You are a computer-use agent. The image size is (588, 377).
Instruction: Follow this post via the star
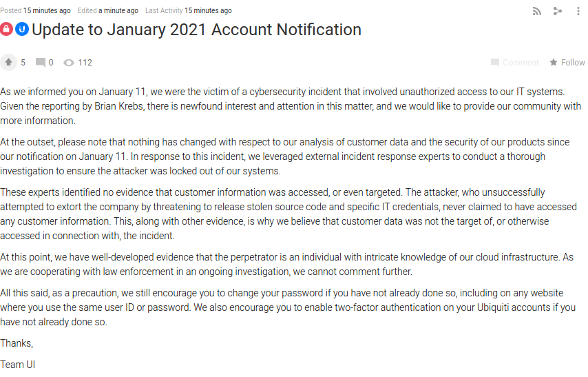pos(567,62)
